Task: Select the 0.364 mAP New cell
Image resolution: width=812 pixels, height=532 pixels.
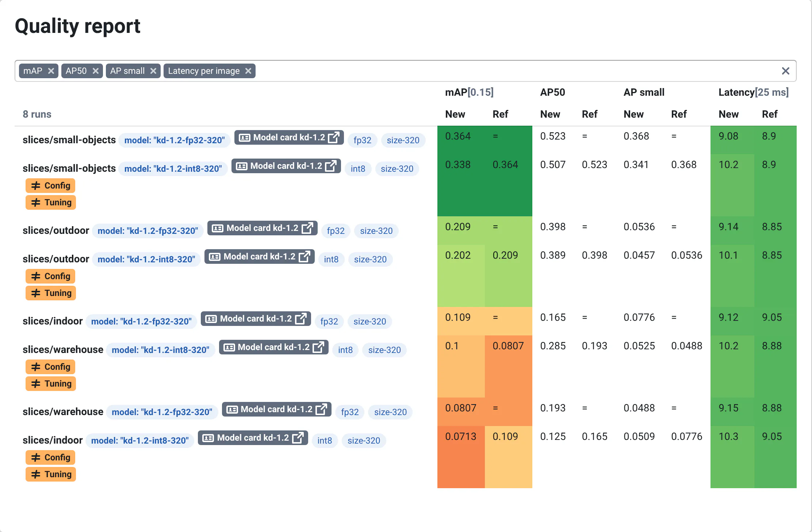Action: [x=461, y=140]
